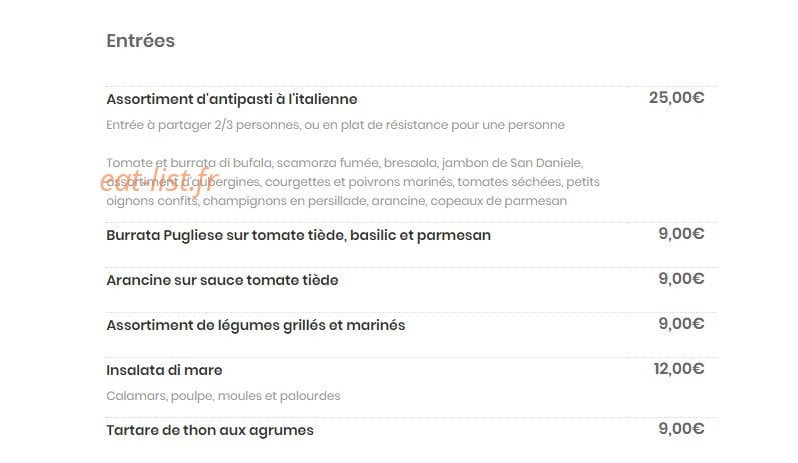Open the Tartare de thon aux agrumes item
Image resolution: width=798 pixels, height=463 pixels.
pos(210,430)
